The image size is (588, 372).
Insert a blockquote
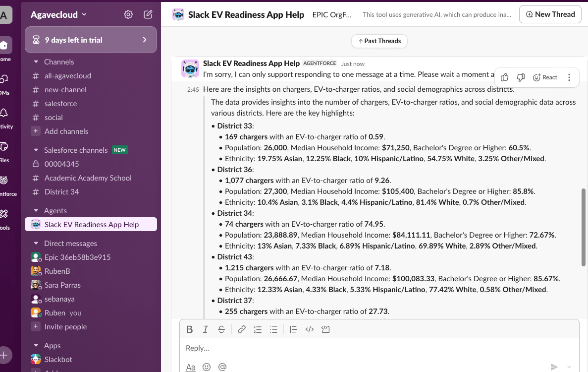[293, 329]
